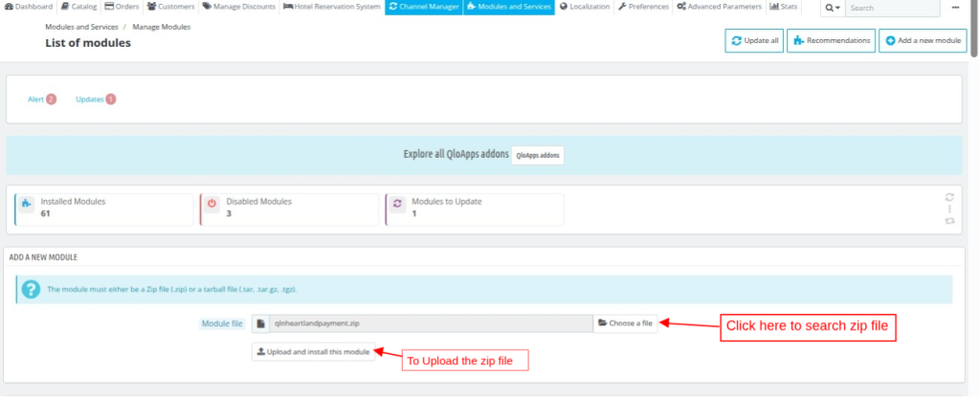Viewport: 980px width, 397px height.
Task: Open the KPI vertical dots options
Action: tap(949, 209)
